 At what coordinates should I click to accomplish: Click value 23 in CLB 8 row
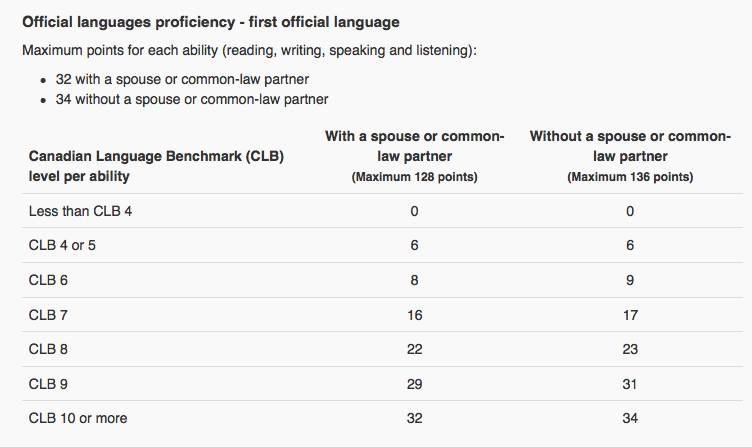click(630, 349)
